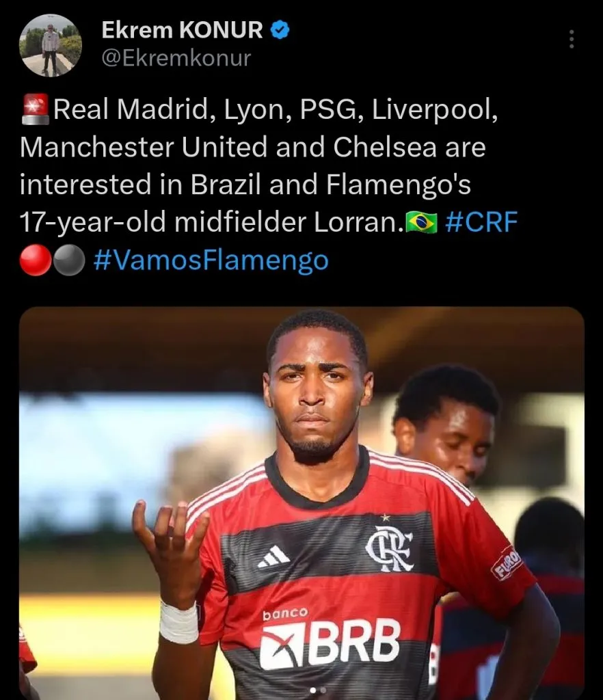The width and height of the screenshot is (603, 700).
Task: Select the second image carousel dot
Action: click(x=323, y=690)
